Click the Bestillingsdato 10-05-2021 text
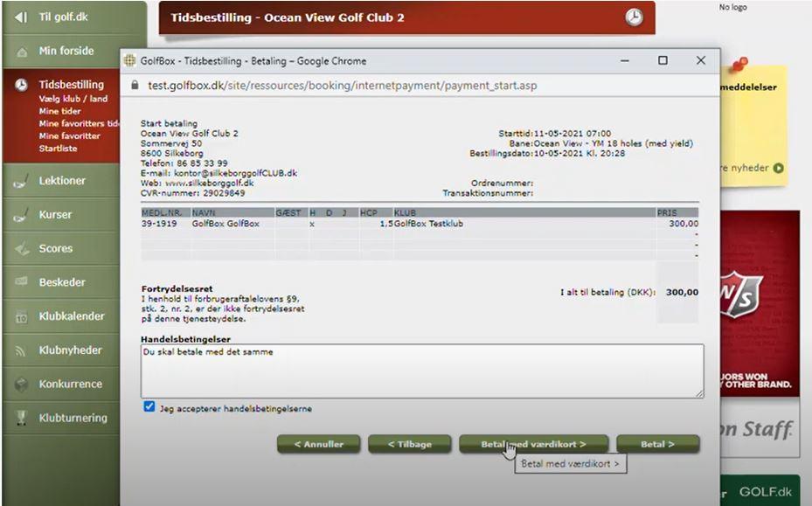This screenshot has width=812, height=506. 547,153
